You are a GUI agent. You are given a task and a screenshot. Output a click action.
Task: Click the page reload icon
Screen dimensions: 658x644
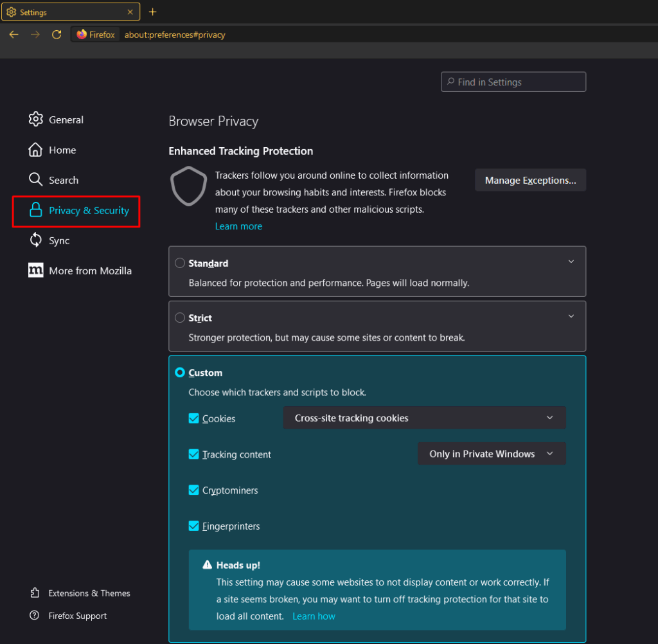[x=57, y=34]
